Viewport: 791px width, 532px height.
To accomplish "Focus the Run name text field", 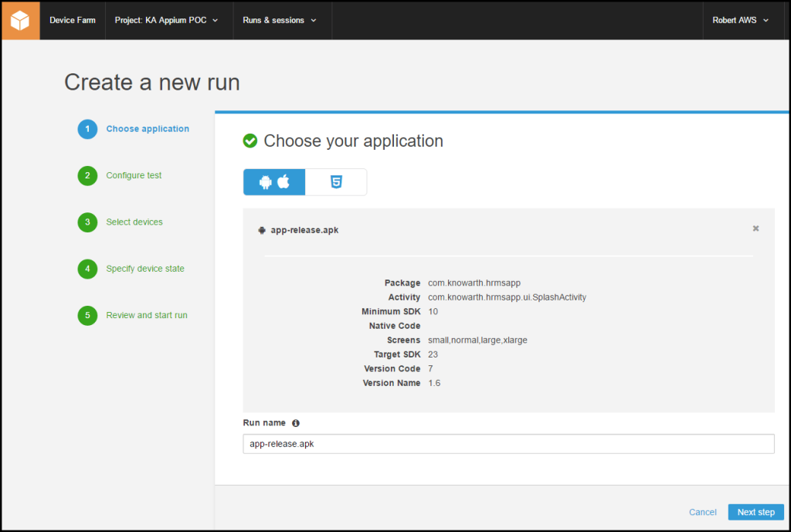I will 508,444.
